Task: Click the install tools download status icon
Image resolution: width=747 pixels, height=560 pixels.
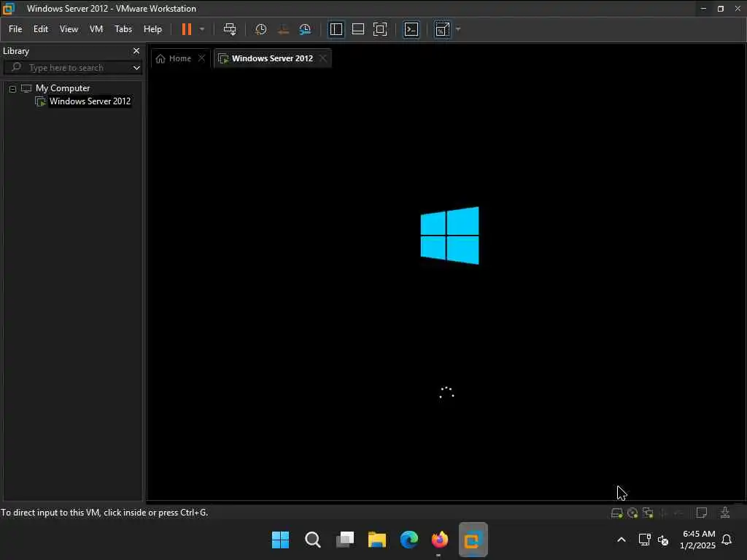Action: coord(725,513)
